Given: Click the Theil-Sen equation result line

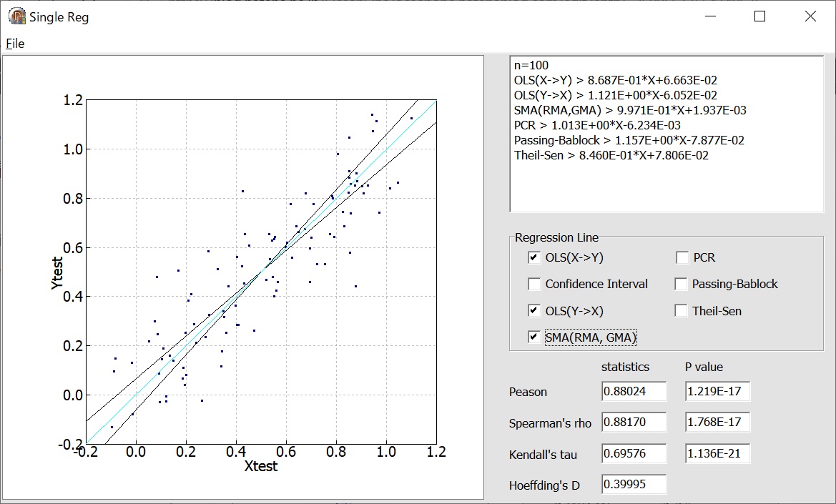Looking at the screenshot, I should (611, 155).
